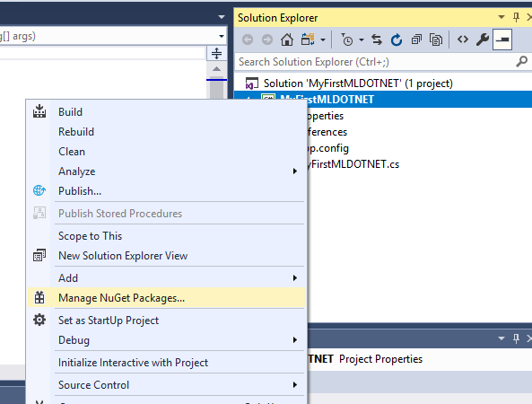Select the App.config file
Viewport: 532px width, 404px height.
(x=327, y=148)
